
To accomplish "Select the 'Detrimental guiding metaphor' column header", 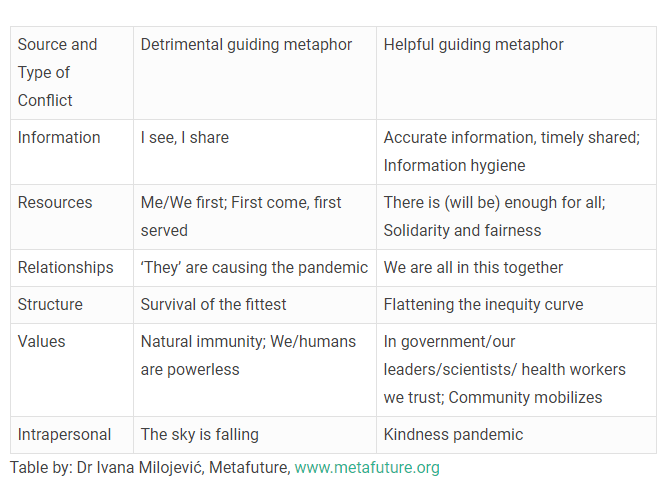I will [x=246, y=45].
